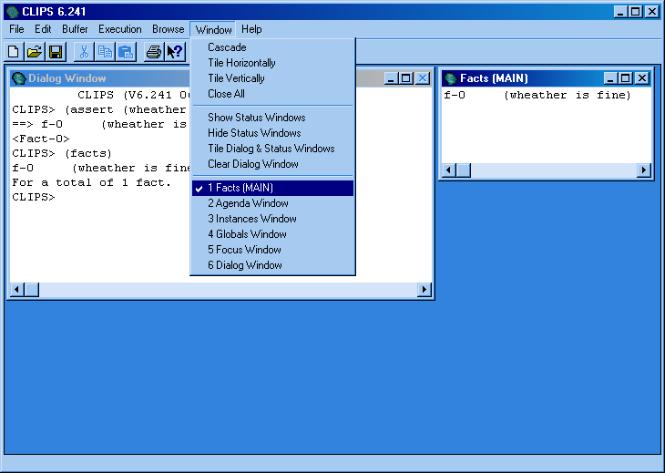Viewport: 665px width, 473px height.
Task: Open the Help menu
Action: click(x=251, y=29)
